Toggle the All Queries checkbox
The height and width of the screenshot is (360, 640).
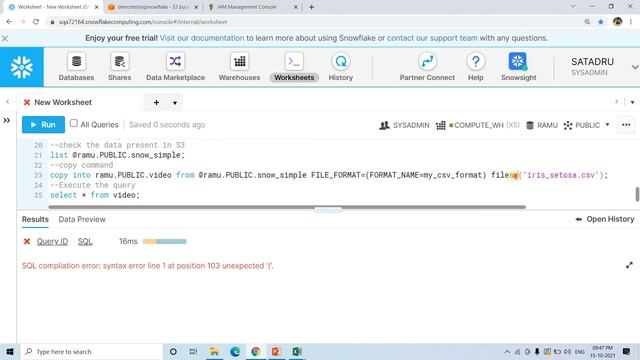(x=73, y=123)
